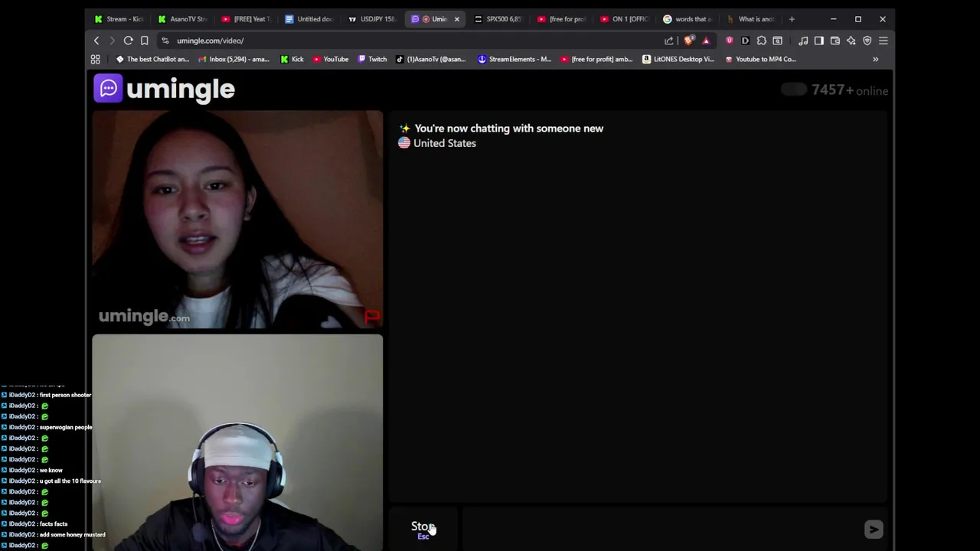Switch to the SPX500 tab
The width and height of the screenshot is (980, 551).
click(498, 19)
